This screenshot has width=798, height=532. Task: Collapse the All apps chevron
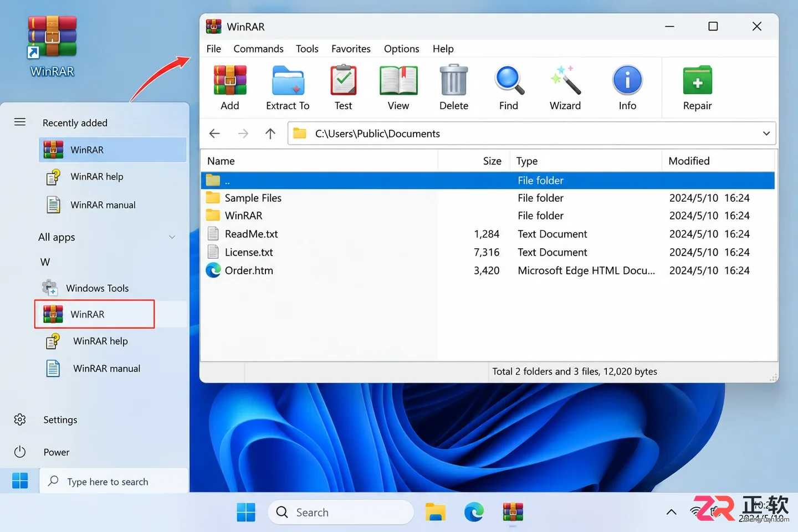172,237
